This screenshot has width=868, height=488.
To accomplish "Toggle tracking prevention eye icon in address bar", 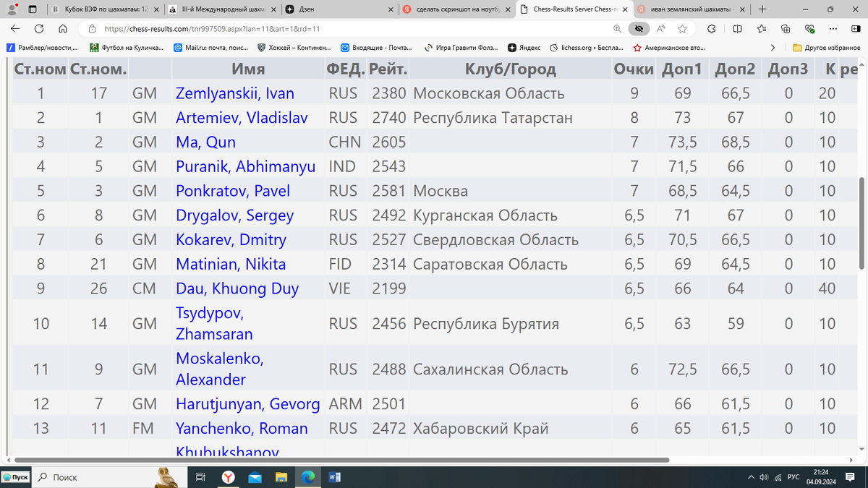I will click(x=639, y=29).
